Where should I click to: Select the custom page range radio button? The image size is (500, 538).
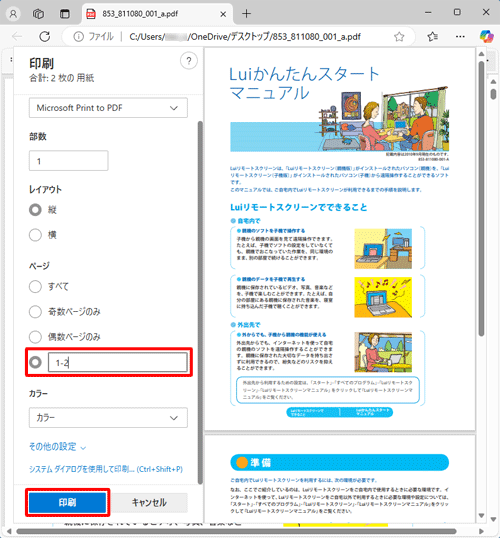[x=35, y=362]
